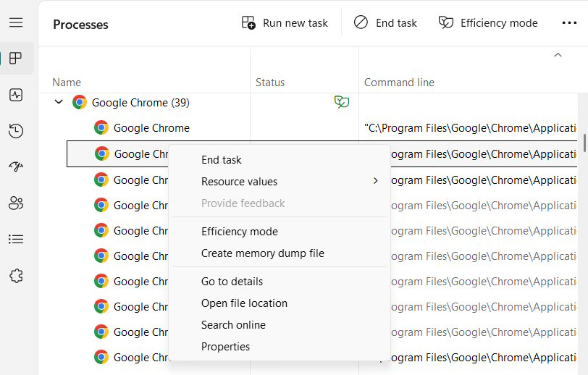Select Open file location
This screenshot has height=375, width=588.
point(244,303)
